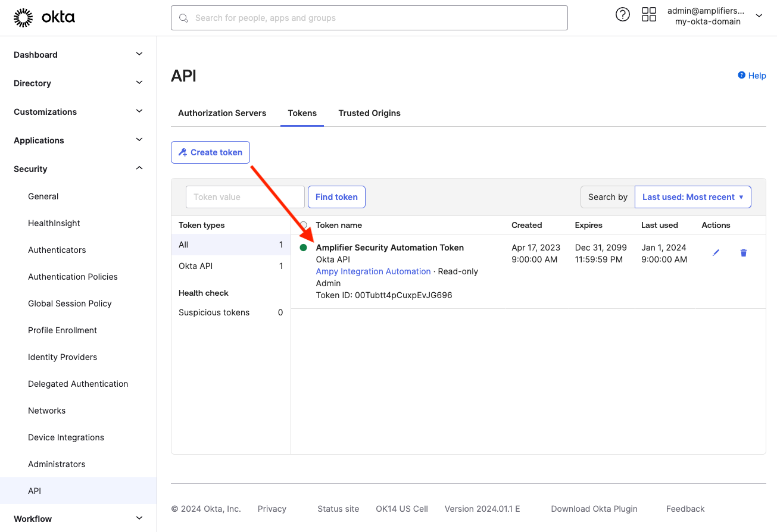Filter by Suspicious tokens
Viewport: 777px width, 532px height.
[231, 312]
